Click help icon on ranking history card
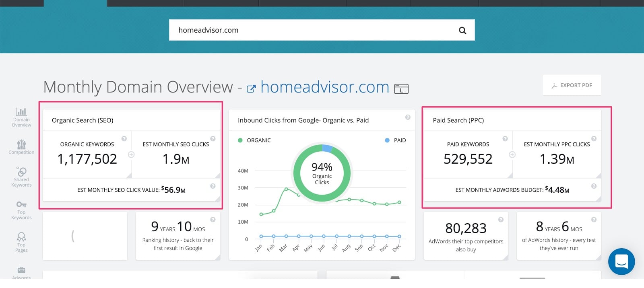The image size is (644, 288). pos(213,220)
